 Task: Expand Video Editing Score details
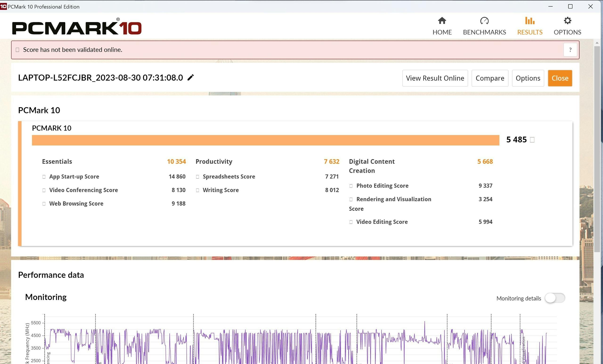pos(351,222)
